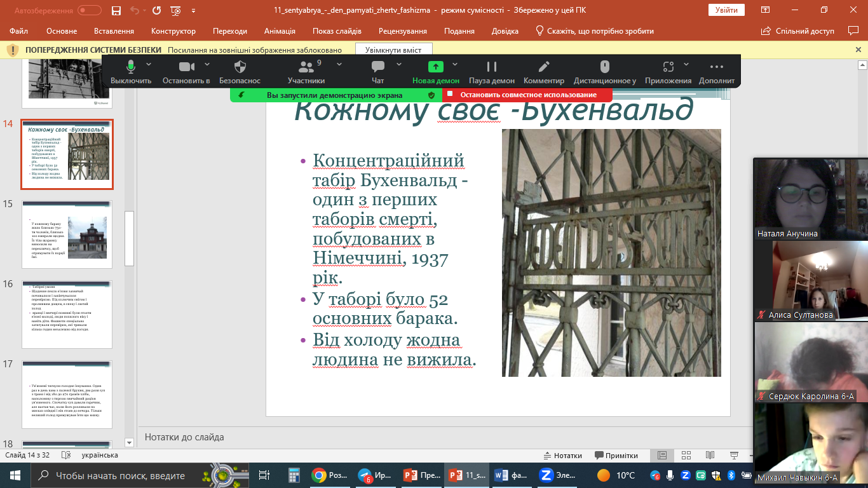
Task: Open Комментировать annotate pencil tool
Action: pos(544,72)
